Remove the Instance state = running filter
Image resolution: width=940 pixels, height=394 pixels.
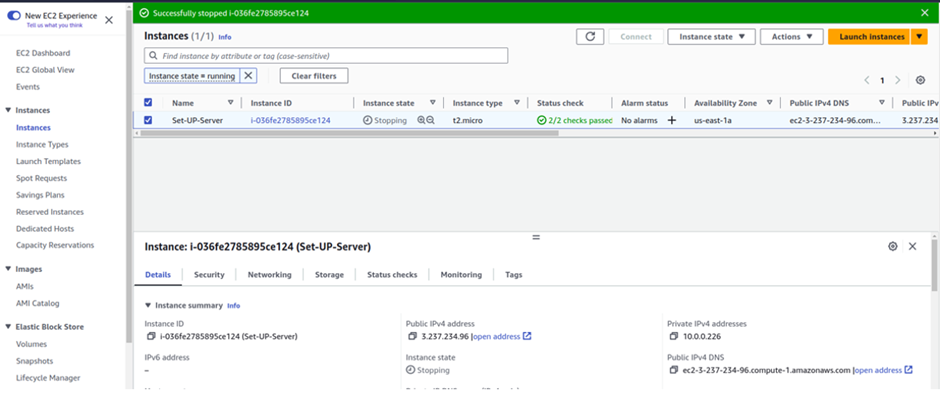coord(248,76)
